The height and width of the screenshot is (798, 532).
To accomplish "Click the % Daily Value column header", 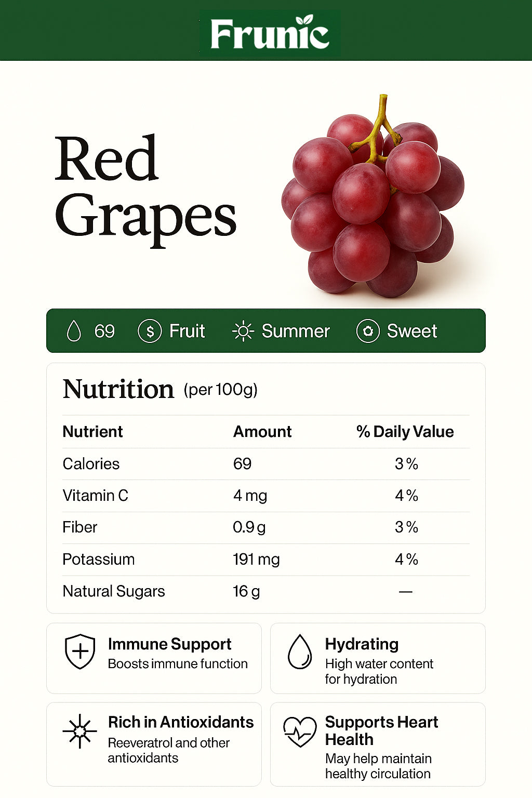I will coord(405,432).
